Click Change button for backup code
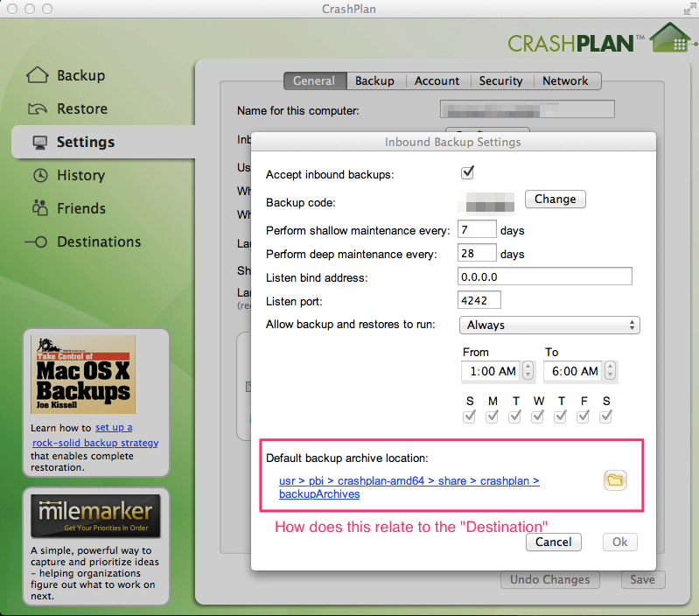This screenshot has width=699, height=616. [555, 199]
